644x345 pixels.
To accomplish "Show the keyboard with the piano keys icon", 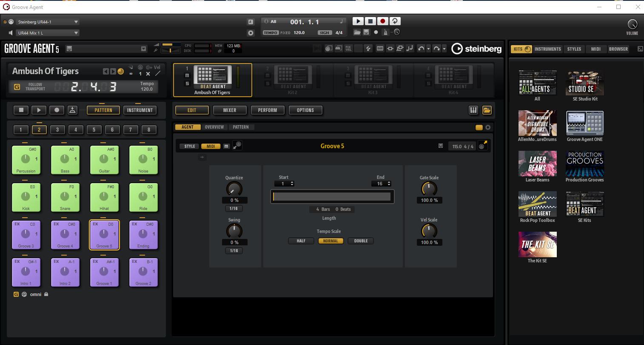I will click(x=473, y=110).
